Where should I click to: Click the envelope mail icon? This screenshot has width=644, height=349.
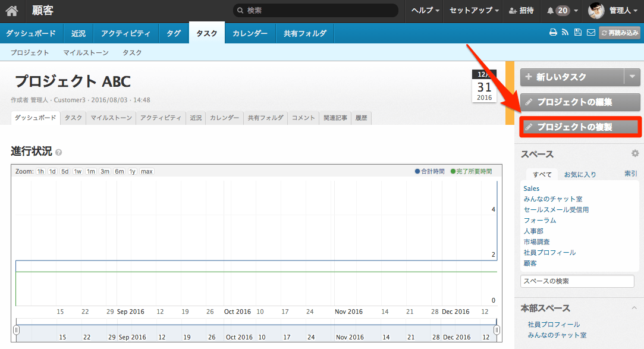click(591, 33)
